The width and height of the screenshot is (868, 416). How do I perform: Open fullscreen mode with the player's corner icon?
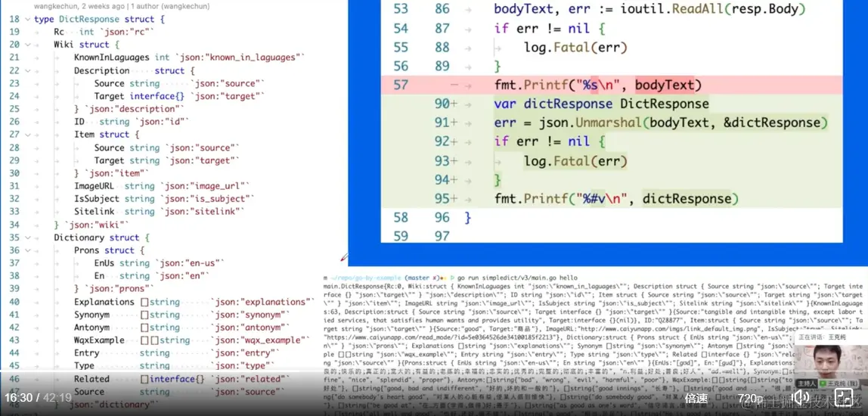(x=845, y=398)
